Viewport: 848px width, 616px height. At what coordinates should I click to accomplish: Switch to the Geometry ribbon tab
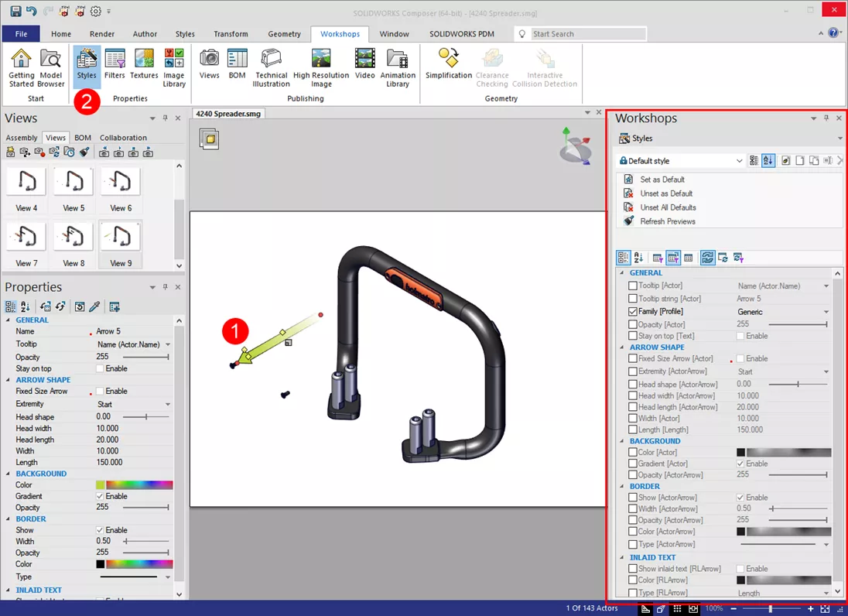(x=284, y=33)
